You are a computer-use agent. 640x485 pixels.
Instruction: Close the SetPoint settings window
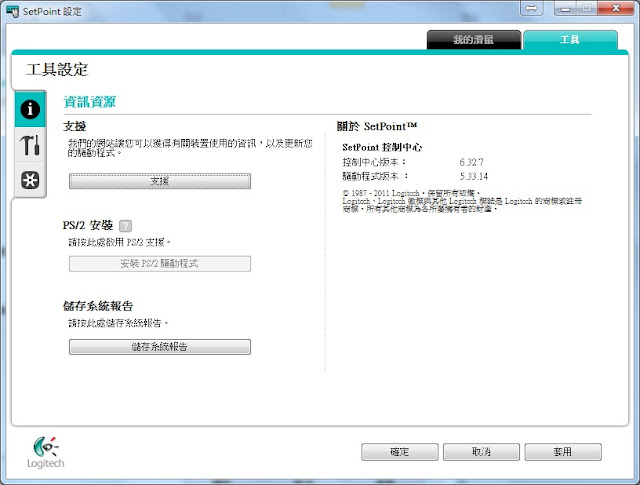coord(616,8)
